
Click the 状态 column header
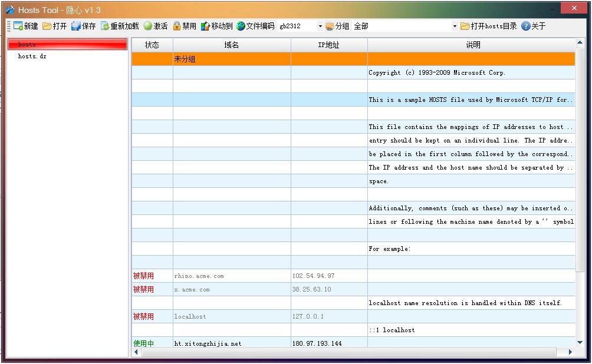click(x=152, y=45)
